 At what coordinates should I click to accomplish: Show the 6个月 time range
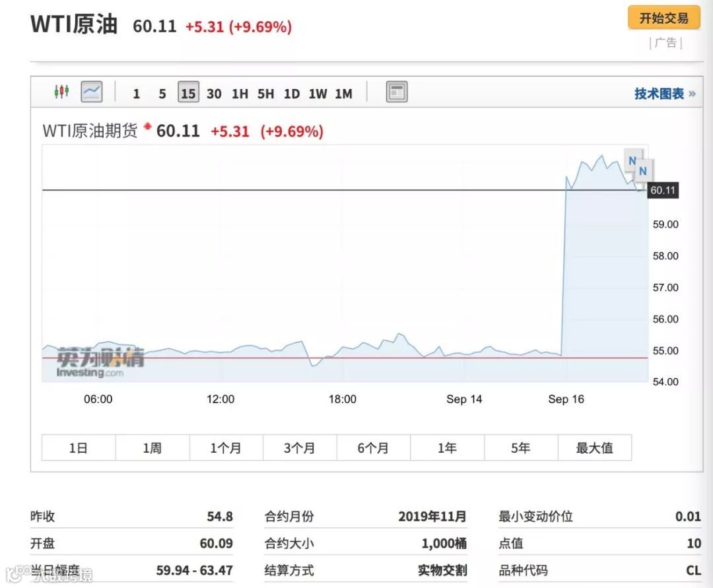pos(373,448)
